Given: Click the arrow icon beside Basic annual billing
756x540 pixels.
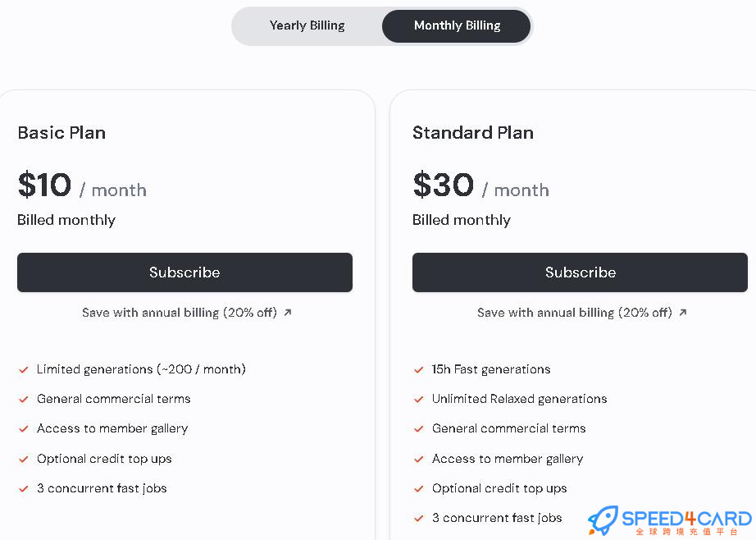Looking at the screenshot, I should [x=288, y=312].
